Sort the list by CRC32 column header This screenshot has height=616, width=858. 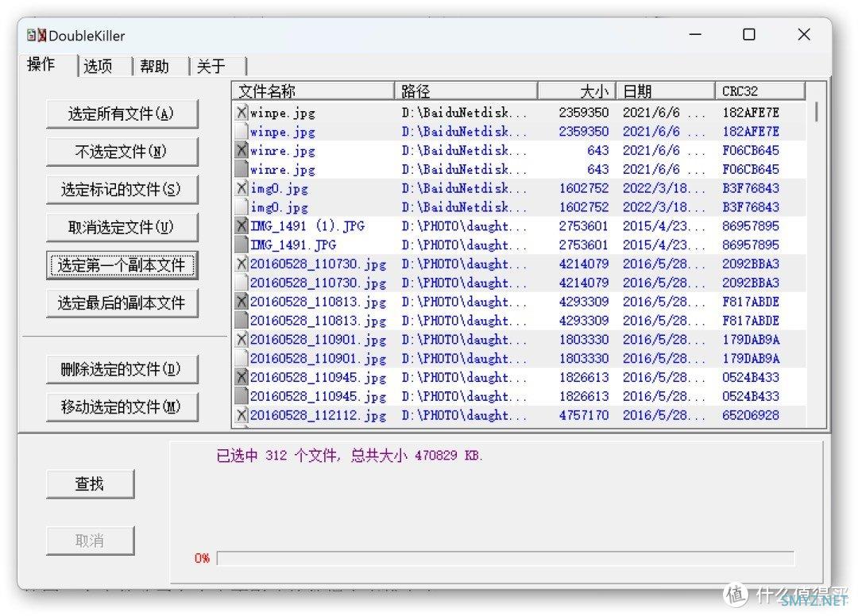pyautogui.click(x=760, y=90)
